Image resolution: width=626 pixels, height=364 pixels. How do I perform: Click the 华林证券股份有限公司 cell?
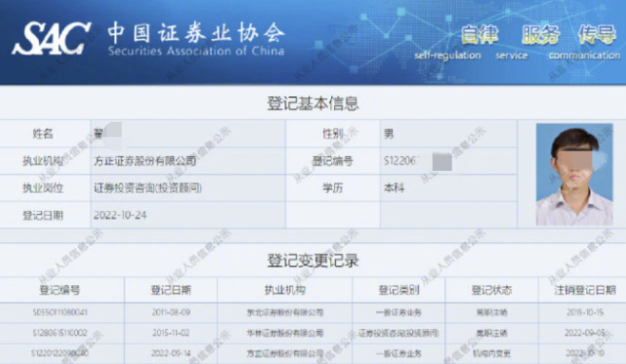[x=284, y=333]
